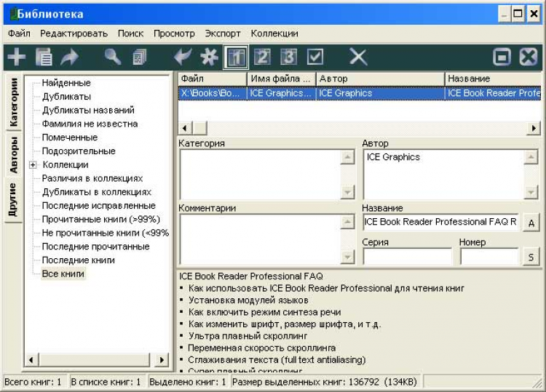Switch to view mode 2 button

(x=263, y=57)
